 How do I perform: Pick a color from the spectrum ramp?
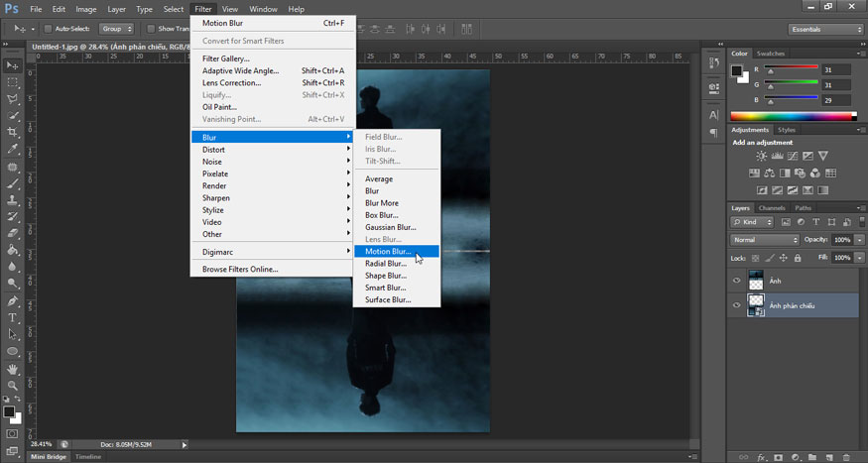coord(794,116)
